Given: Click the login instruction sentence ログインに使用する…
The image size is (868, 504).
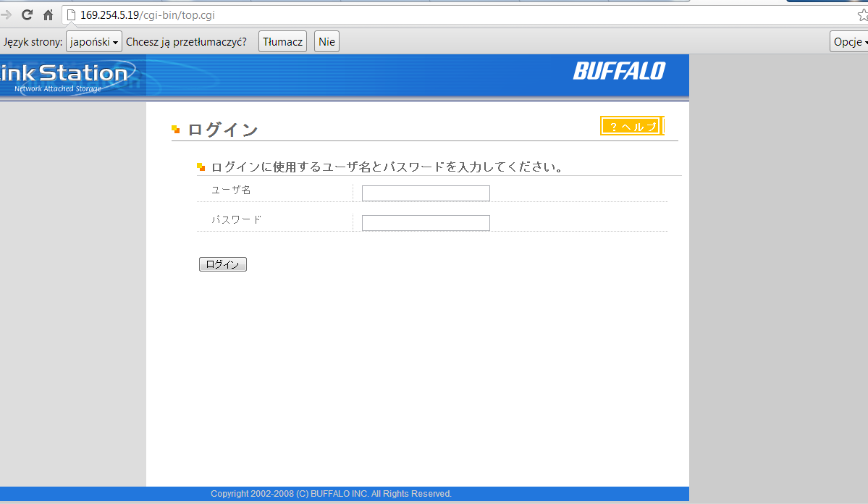Looking at the screenshot, I should [387, 167].
